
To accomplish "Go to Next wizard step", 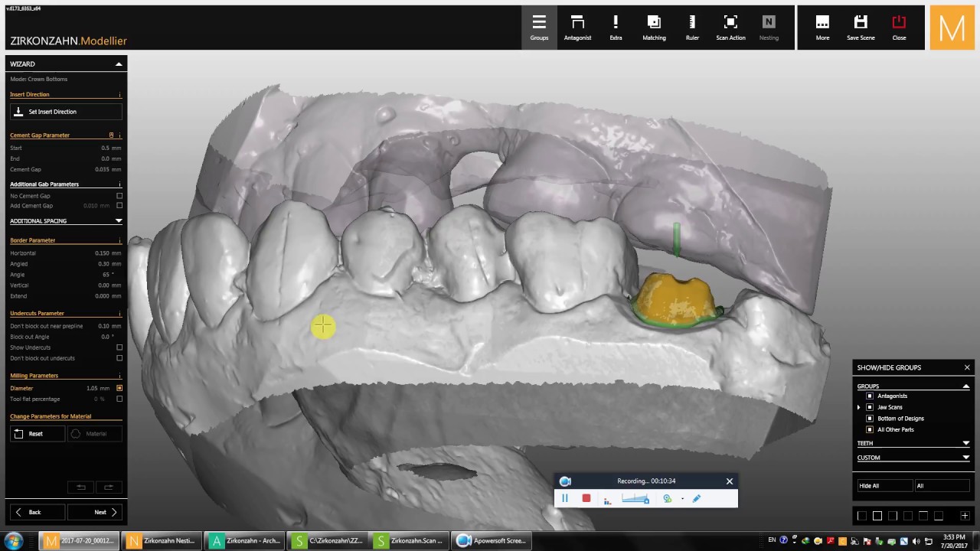I will click(95, 512).
